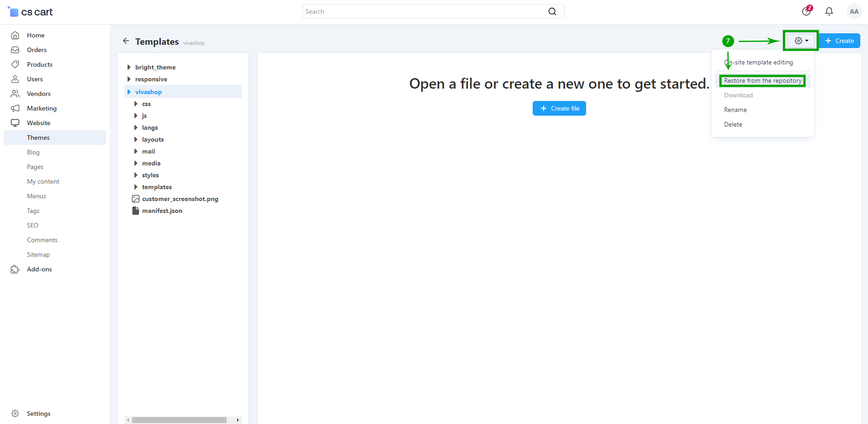Click the Settings gear icon in sidebar

(15, 413)
